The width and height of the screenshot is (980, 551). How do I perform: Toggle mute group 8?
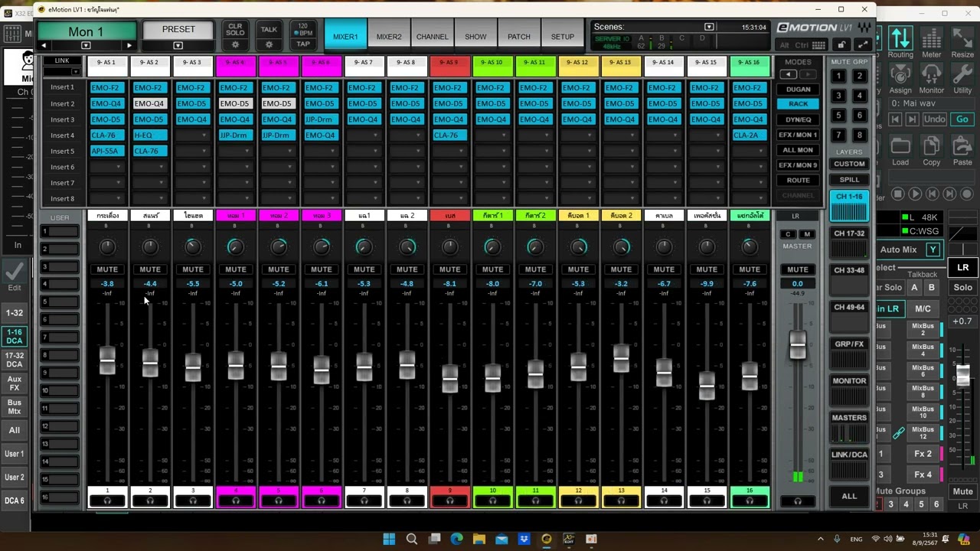point(860,135)
